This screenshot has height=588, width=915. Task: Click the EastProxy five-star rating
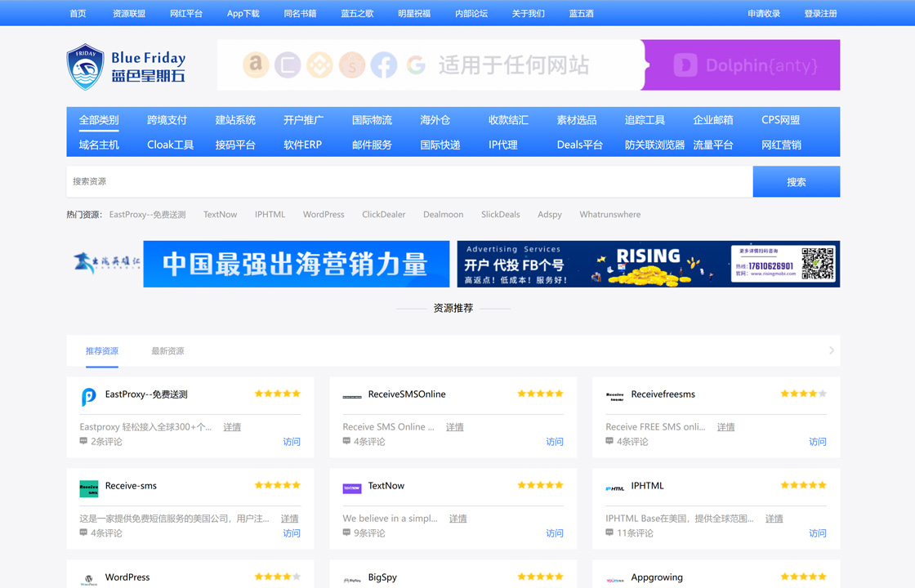[278, 394]
